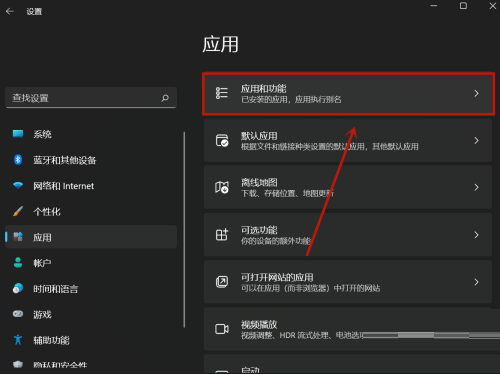This screenshot has width=500, height=374.
Task: Go back with the arrow beside 设置
Action: click(x=10, y=12)
